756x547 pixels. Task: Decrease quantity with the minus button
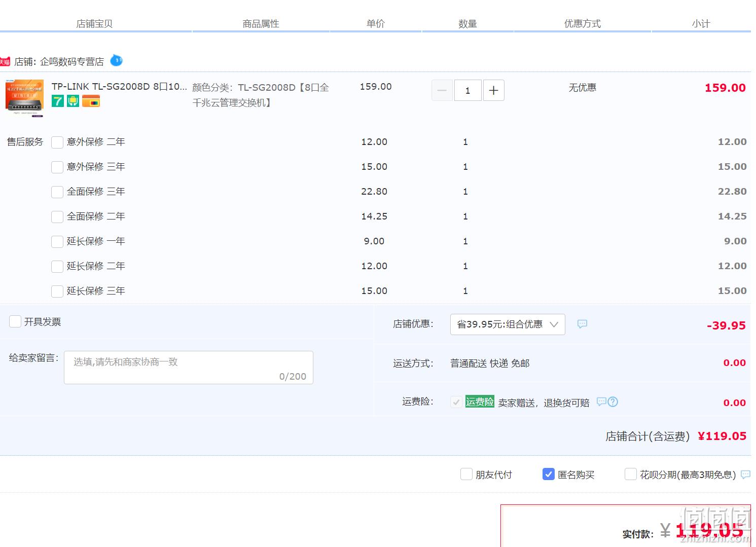pyautogui.click(x=442, y=91)
